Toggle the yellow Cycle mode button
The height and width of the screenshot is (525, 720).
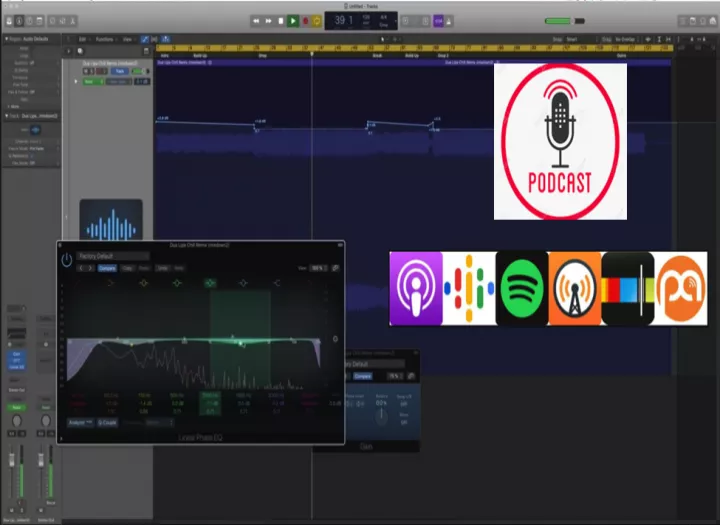(317, 21)
